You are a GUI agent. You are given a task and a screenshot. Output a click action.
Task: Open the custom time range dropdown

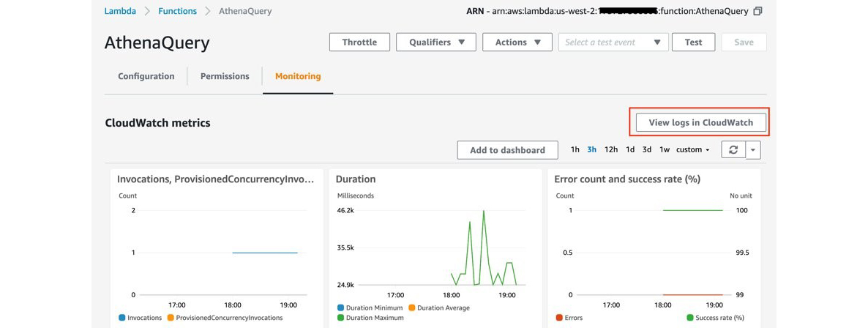tap(693, 149)
